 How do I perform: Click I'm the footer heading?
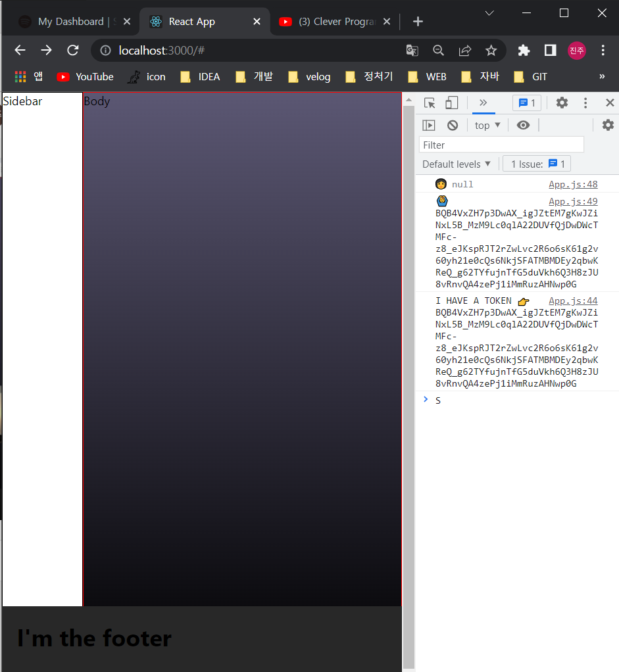(94, 638)
